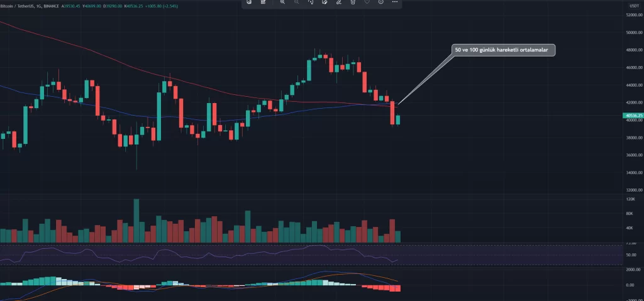
Task: Click the 48000.00 price scale label
Action: (633, 50)
